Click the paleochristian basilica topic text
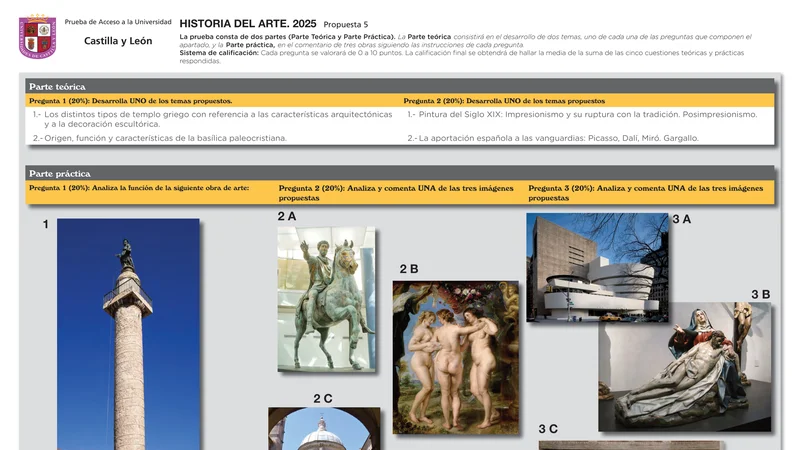The width and height of the screenshot is (800, 450). click(x=160, y=138)
